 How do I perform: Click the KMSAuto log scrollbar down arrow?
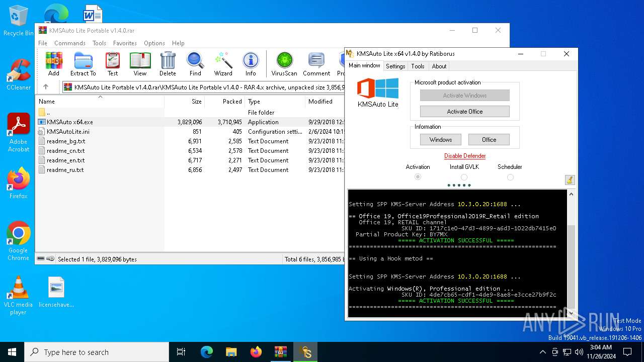(571, 313)
